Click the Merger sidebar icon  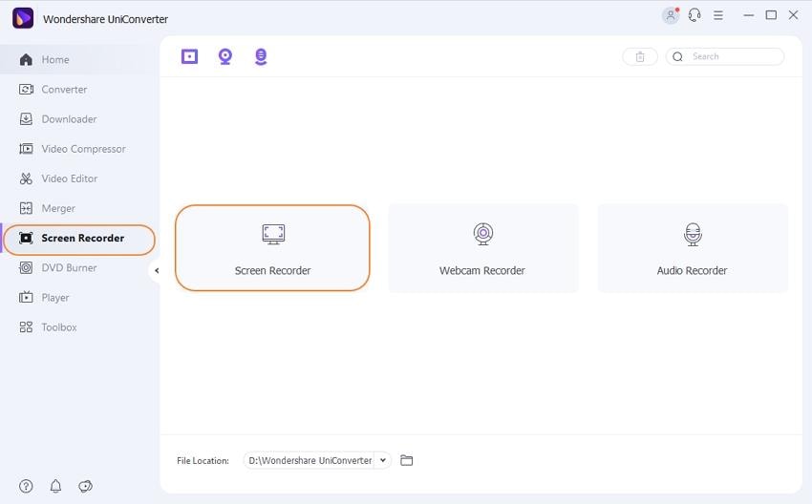(26, 208)
